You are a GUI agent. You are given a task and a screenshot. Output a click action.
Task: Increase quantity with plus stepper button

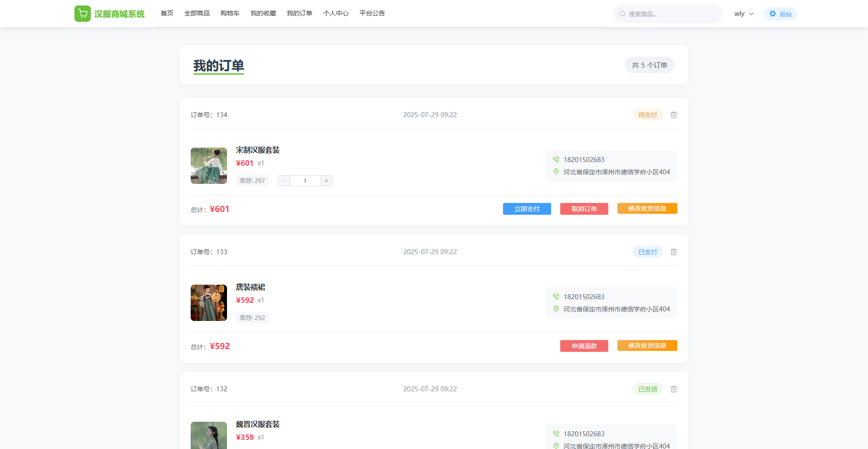pos(326,181)
